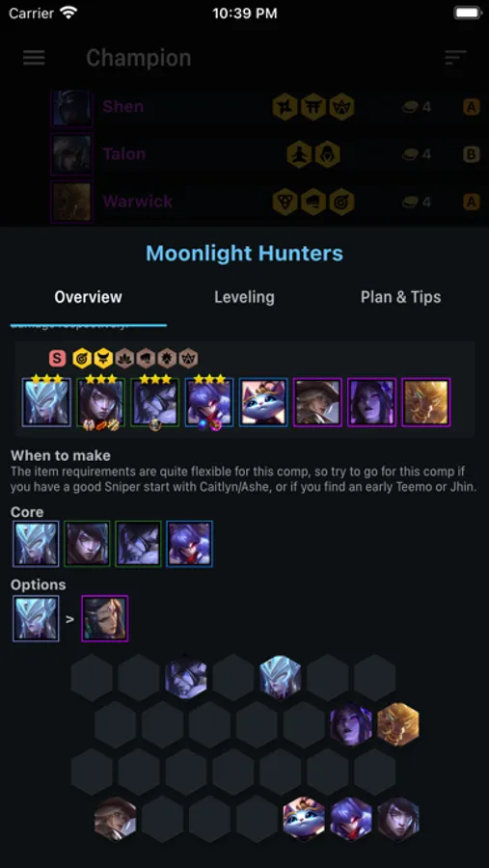
Task: Open the Plan & Tips tab
Action: point(401,297)
